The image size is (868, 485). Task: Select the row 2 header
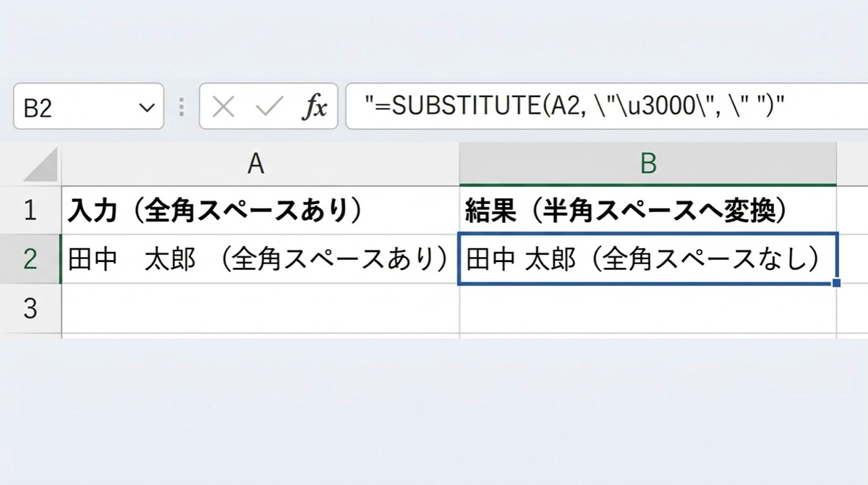tap(30, 259)
